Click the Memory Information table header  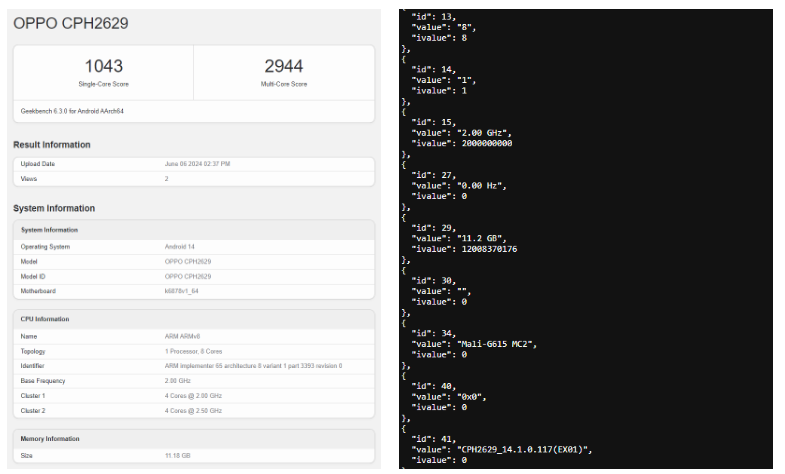coord(50,439)
